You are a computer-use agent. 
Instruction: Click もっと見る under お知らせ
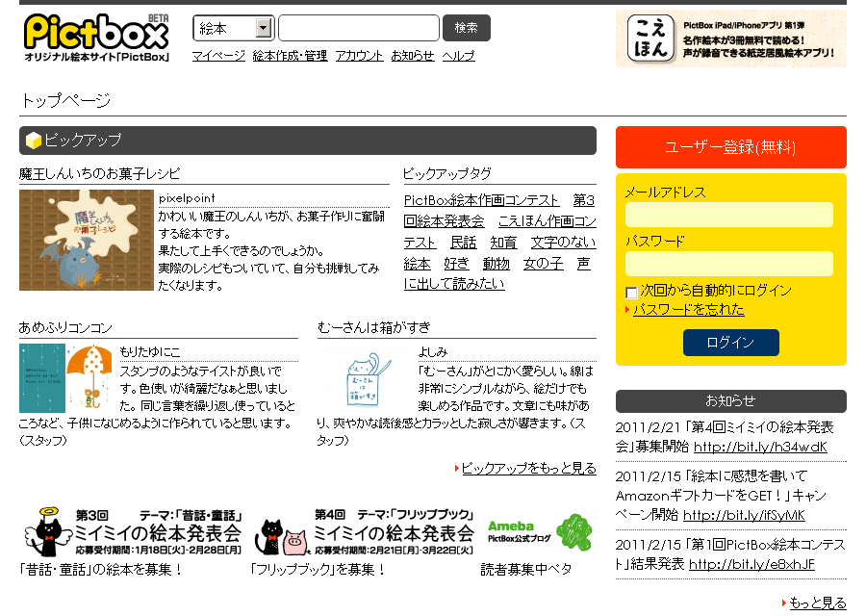[817, 603]
